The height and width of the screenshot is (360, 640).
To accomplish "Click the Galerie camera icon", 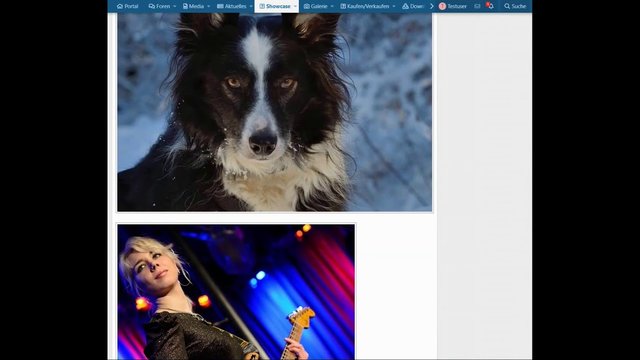I will click(307, 6).
